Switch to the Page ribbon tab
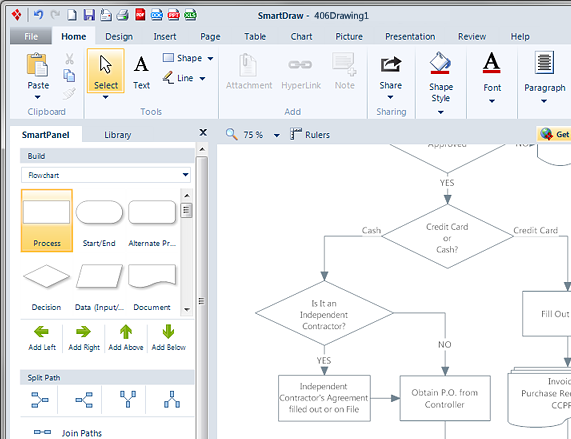 tap(210, 36)
